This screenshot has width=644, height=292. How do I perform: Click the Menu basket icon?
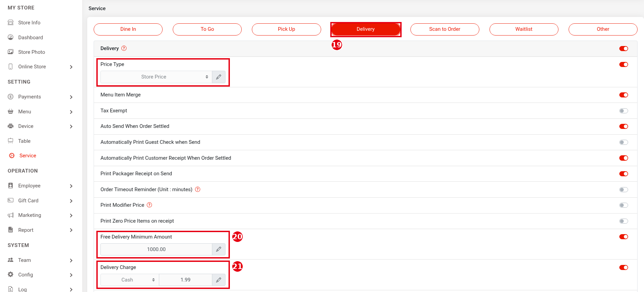(11, 111)
